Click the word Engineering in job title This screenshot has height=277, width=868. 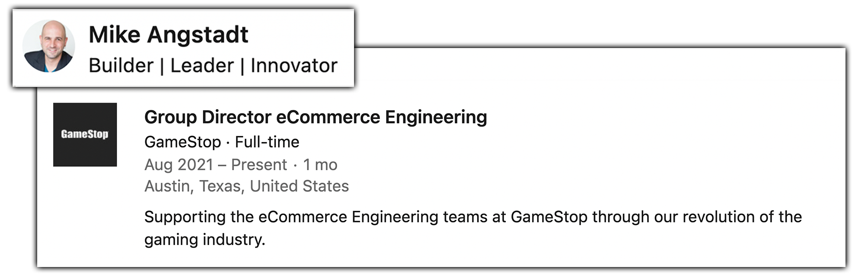coord(436,117)
